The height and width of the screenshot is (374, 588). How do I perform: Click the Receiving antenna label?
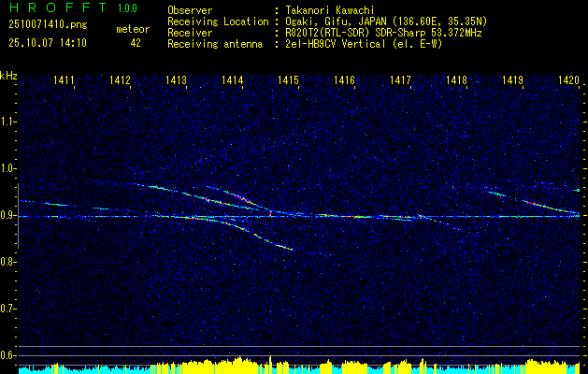[x=215, y=44]
